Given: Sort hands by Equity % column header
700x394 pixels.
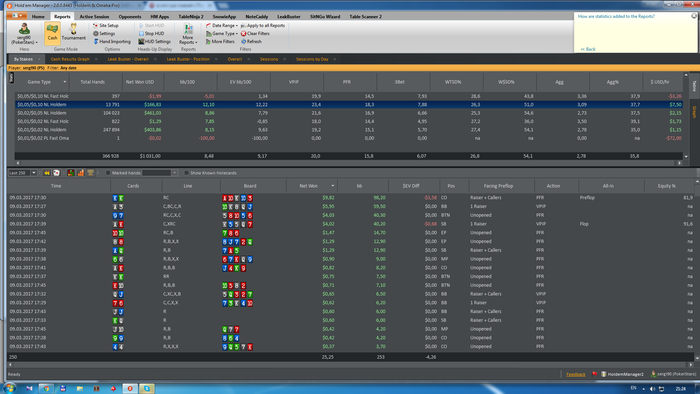Looking at the screenshot, I should [x=667, y=186].
